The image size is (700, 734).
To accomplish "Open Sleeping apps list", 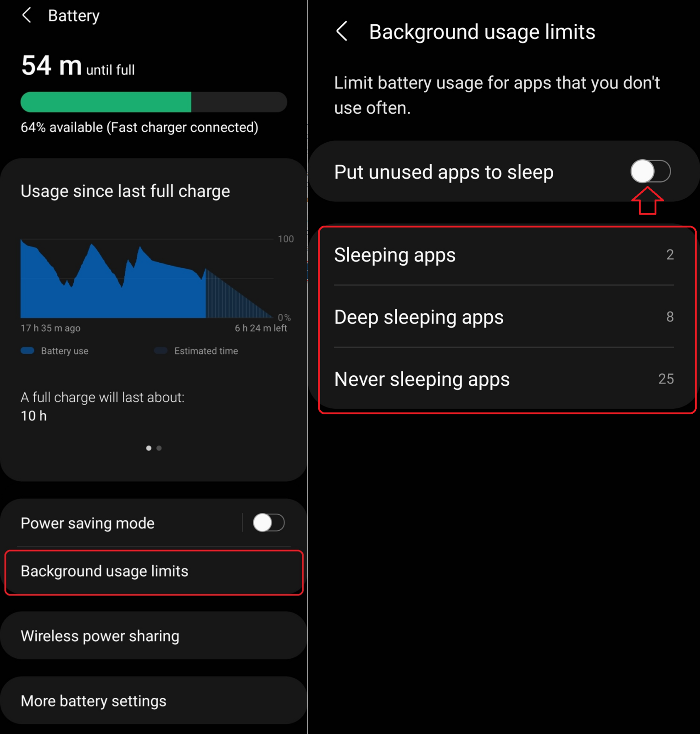I will tap(504, 255).
